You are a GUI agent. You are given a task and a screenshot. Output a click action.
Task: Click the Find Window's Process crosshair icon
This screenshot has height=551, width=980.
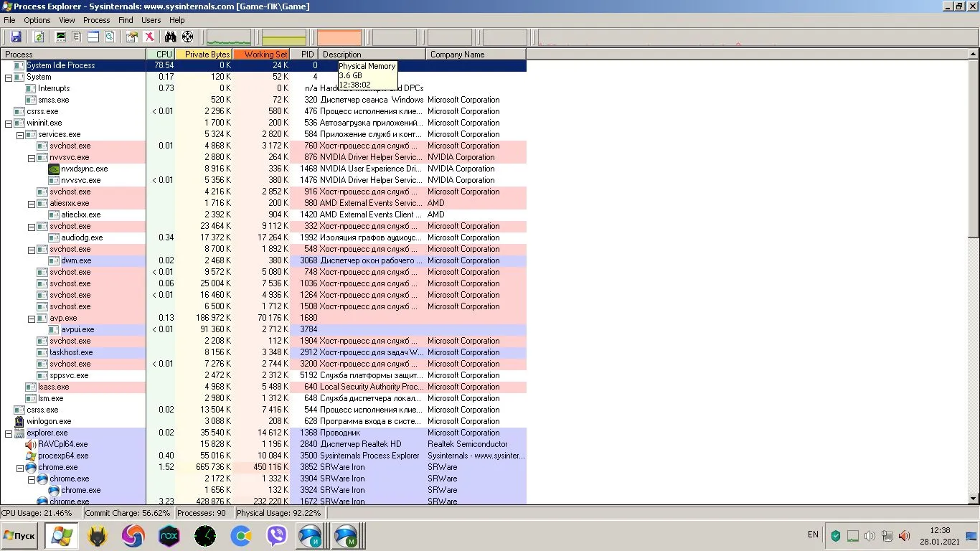(x=188, y=37)
